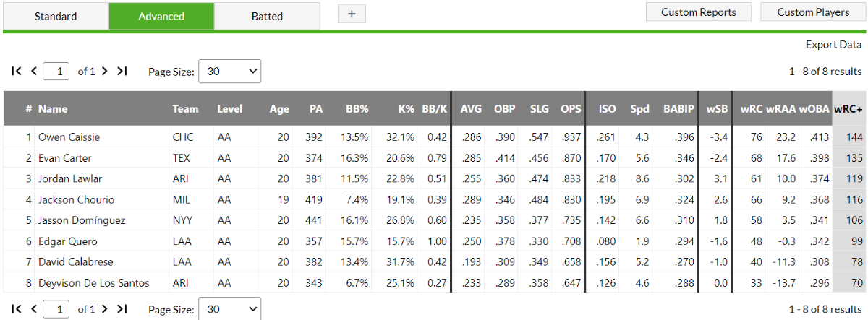The image size is (868, 320).
Task: Switch to the Standard tab
Action: 56,16
